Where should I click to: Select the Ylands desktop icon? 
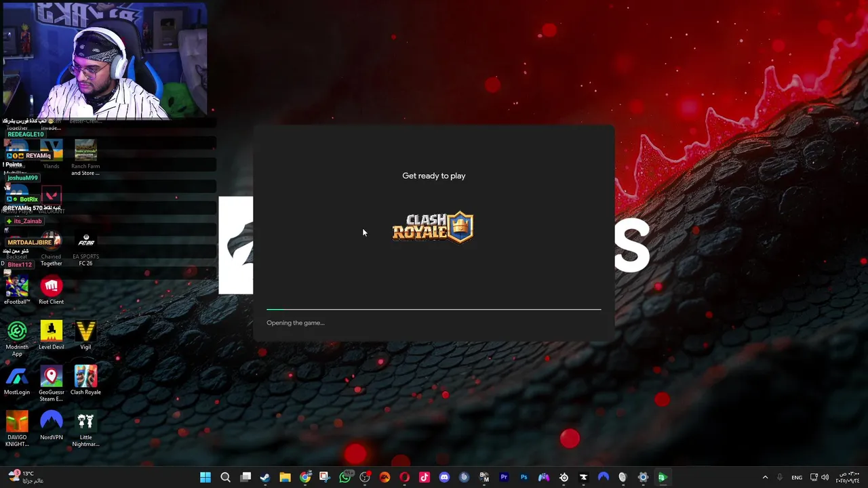(x=52, y=155)
